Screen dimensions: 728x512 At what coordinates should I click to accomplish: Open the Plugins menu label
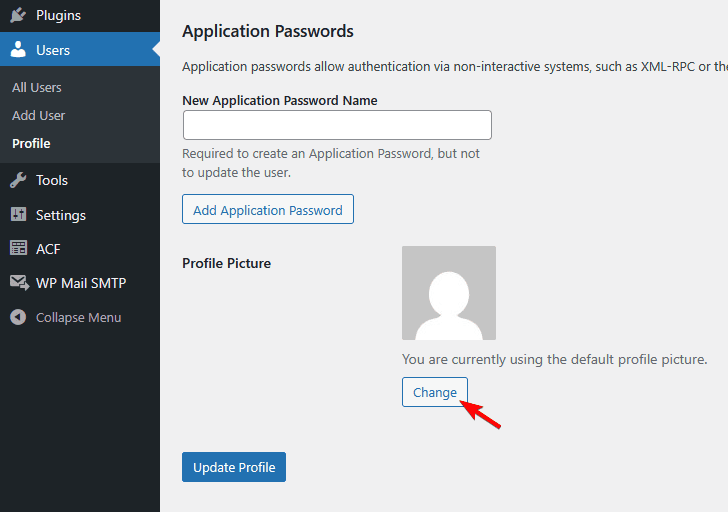coord(58,15)
